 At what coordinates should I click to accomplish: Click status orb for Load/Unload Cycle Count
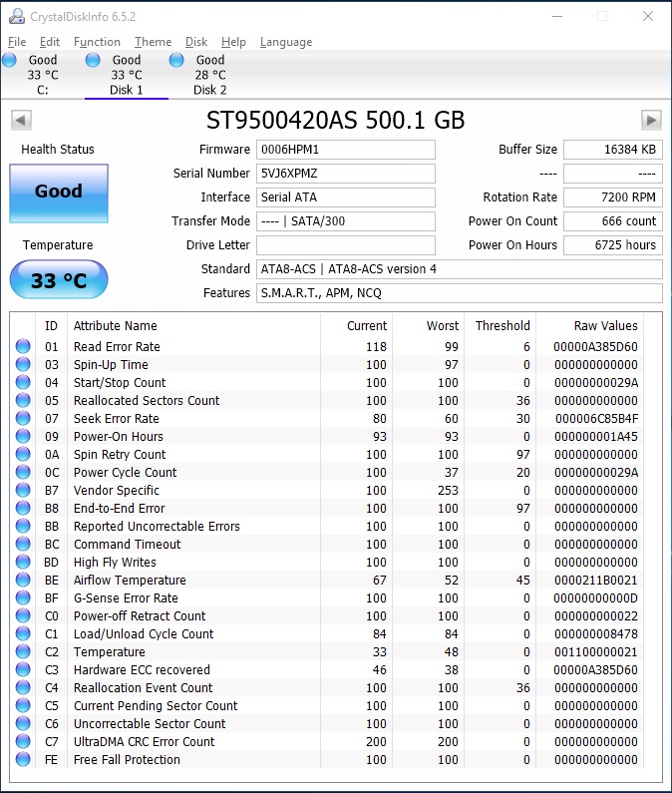point(23,633)
